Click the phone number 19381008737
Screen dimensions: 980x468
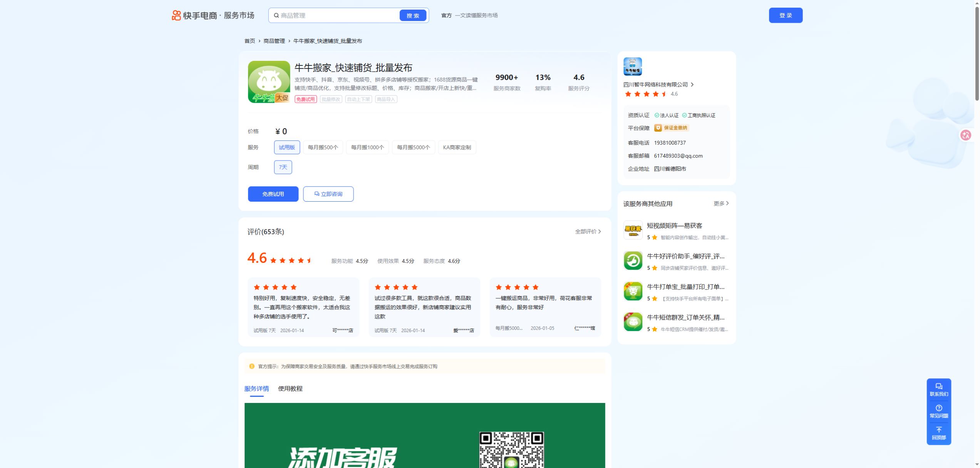[x=670, y=143]
